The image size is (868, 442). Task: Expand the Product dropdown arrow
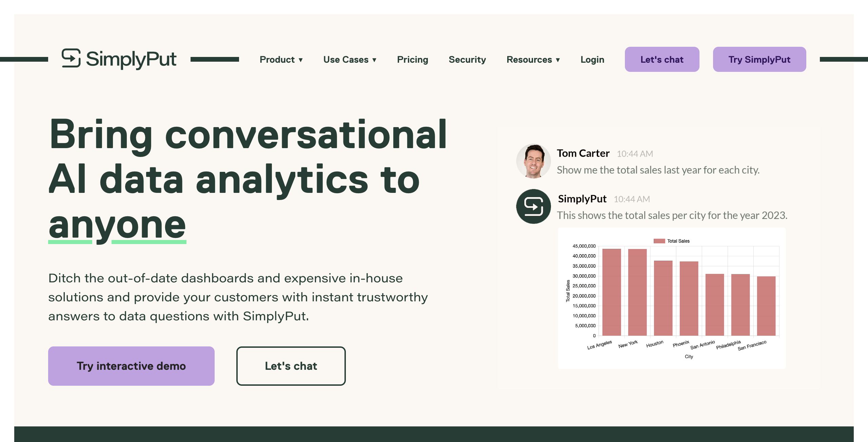(300, 60)
